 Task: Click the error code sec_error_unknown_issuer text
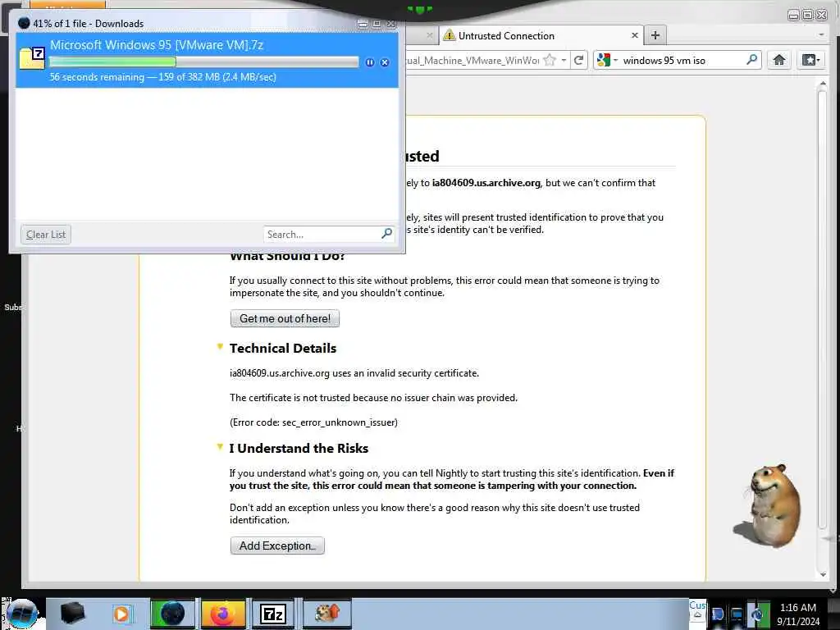pos(313,422)
